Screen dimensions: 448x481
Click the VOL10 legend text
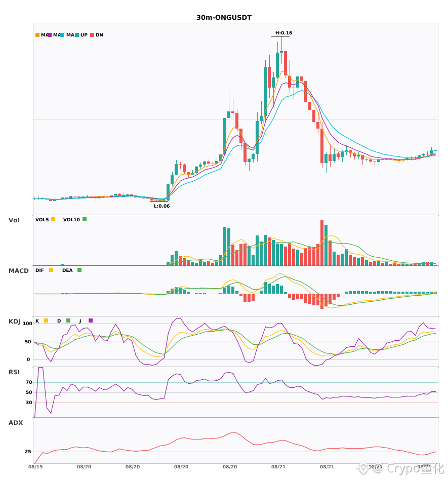click(71, 220)
